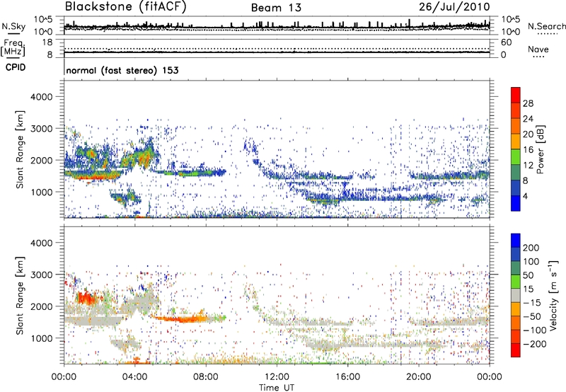Click the '3000' tick in the power panel
Screen dimensions: 566x392
click(x=42, y=129)
